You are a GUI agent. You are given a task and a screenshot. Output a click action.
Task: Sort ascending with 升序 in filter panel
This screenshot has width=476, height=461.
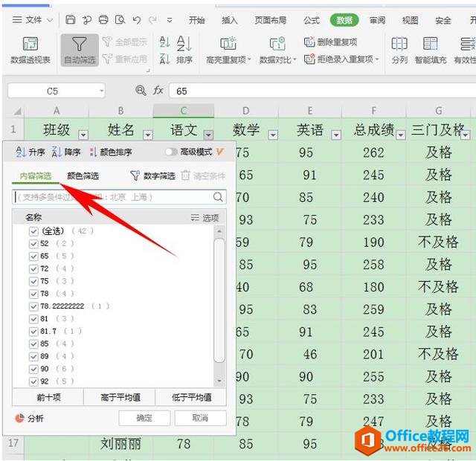[30, 152]
